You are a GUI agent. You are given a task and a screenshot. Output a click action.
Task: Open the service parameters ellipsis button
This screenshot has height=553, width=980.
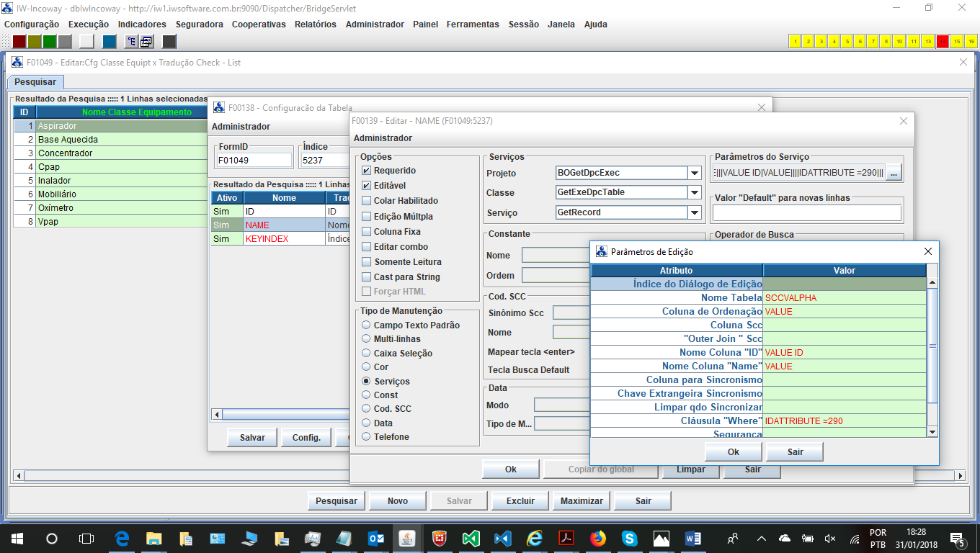[x=894, y=173]
